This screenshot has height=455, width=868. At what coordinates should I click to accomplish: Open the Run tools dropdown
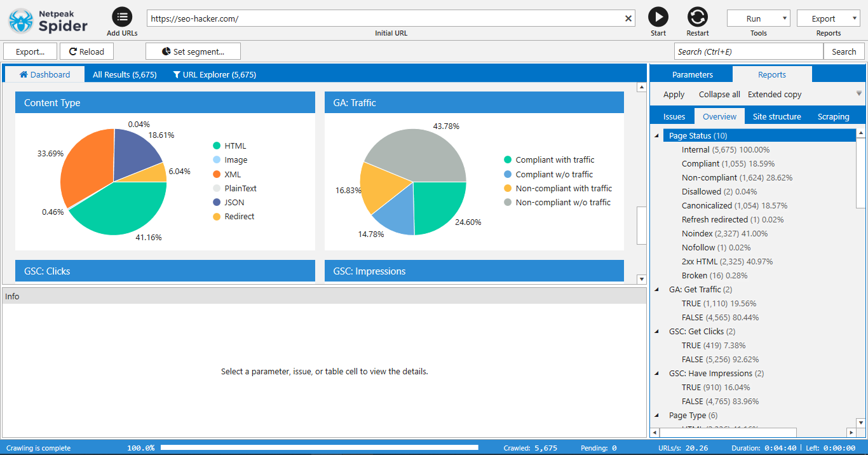tap(758, 18)
